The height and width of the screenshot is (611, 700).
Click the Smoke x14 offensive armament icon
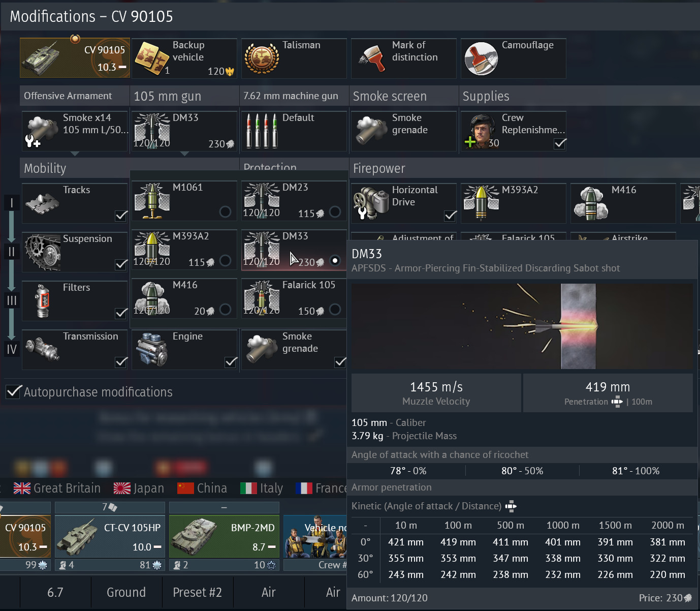click(x=42, y=131)
